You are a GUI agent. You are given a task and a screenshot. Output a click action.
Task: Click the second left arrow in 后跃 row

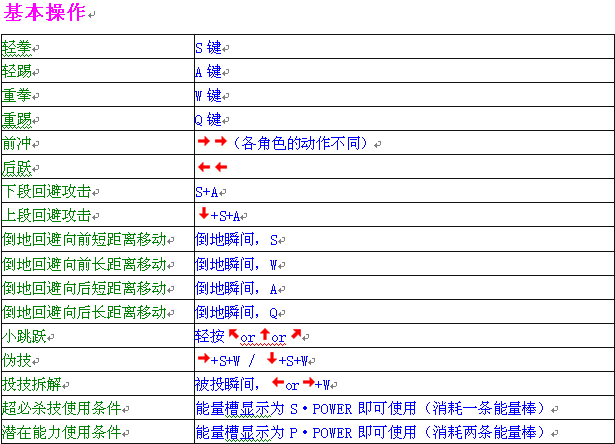click(x=220, y=167)
